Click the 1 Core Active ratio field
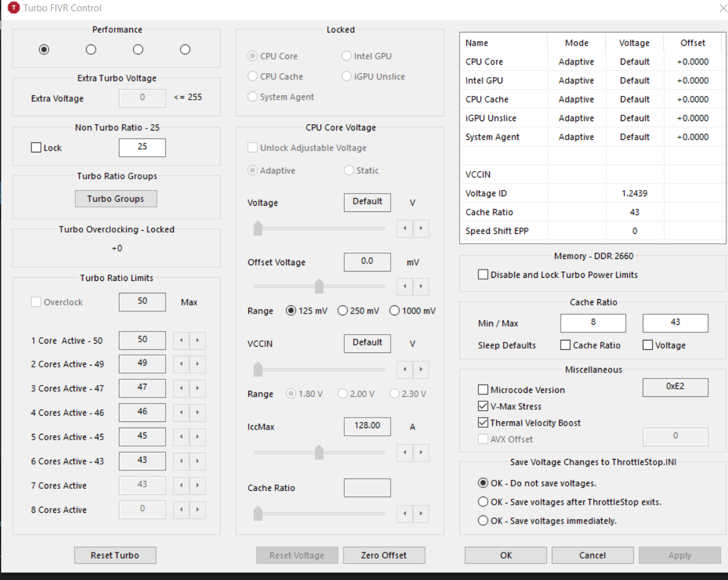This screenshot has height=580, width=728. [142, 340]
